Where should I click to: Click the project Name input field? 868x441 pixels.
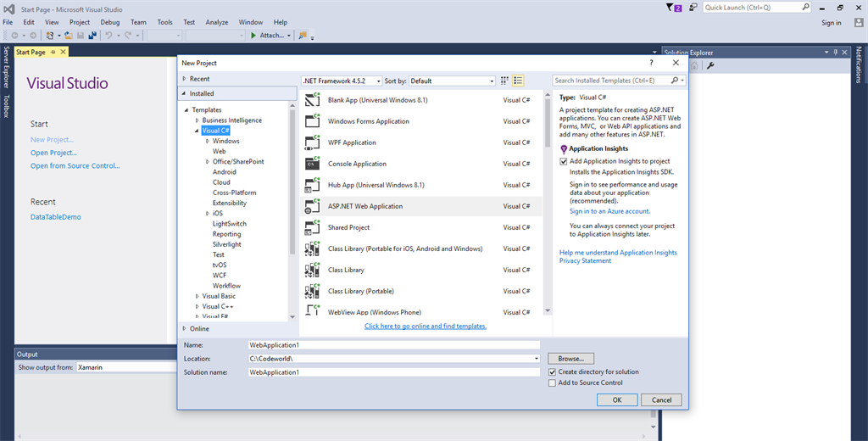[x=393, y=345]
